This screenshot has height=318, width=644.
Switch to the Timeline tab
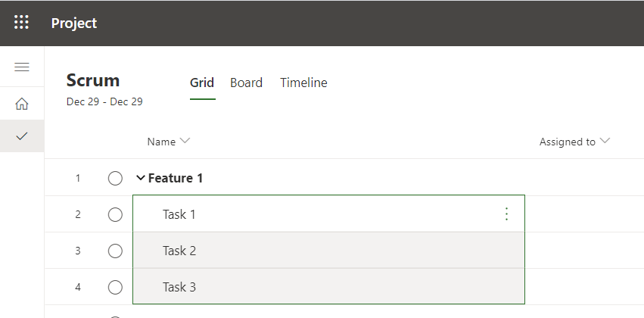pos(303,83)
